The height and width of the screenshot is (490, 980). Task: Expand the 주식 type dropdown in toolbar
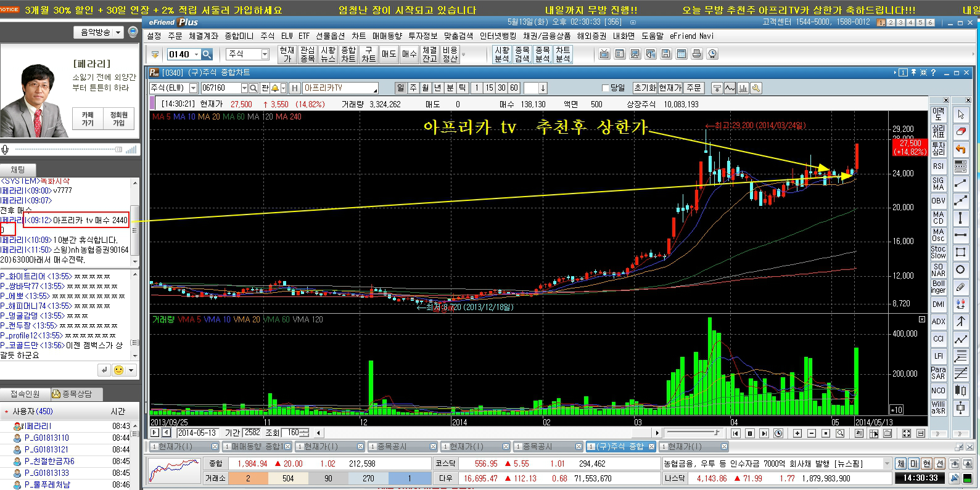click(x=265, y=54)
